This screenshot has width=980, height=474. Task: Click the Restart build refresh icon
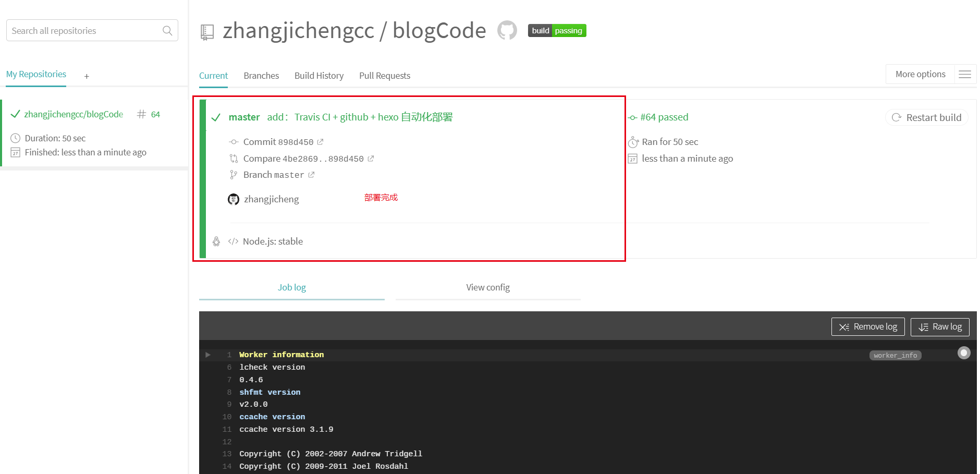click(x=897, y=117)
